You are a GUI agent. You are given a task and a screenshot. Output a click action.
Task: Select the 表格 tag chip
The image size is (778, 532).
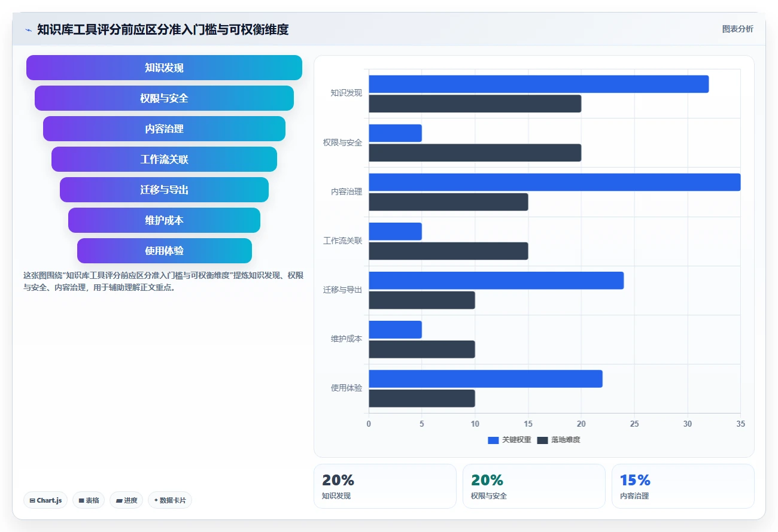[x=89, y=500]
